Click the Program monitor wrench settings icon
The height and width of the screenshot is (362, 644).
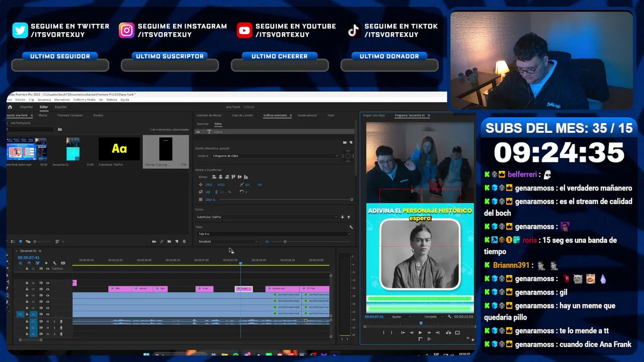(x=449, y=317)
